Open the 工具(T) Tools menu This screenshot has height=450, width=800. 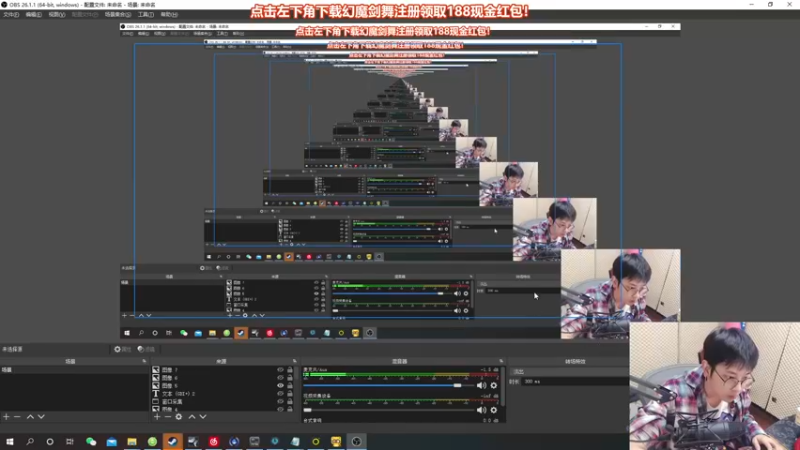(x=145, y=14)
